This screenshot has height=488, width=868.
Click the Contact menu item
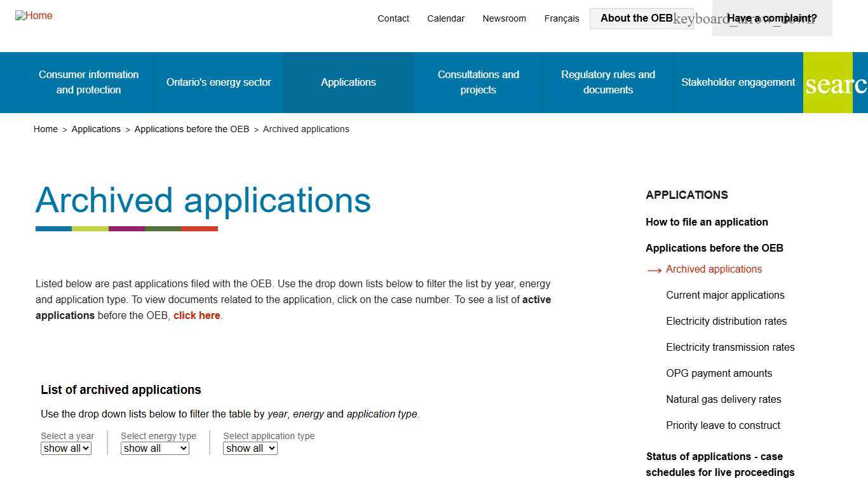(x=393, y=18)
